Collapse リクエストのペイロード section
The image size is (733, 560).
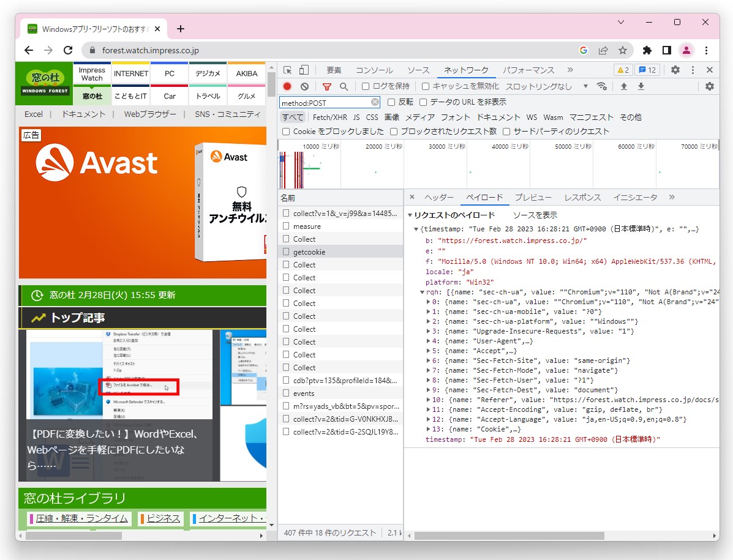(x=410, y=215)
